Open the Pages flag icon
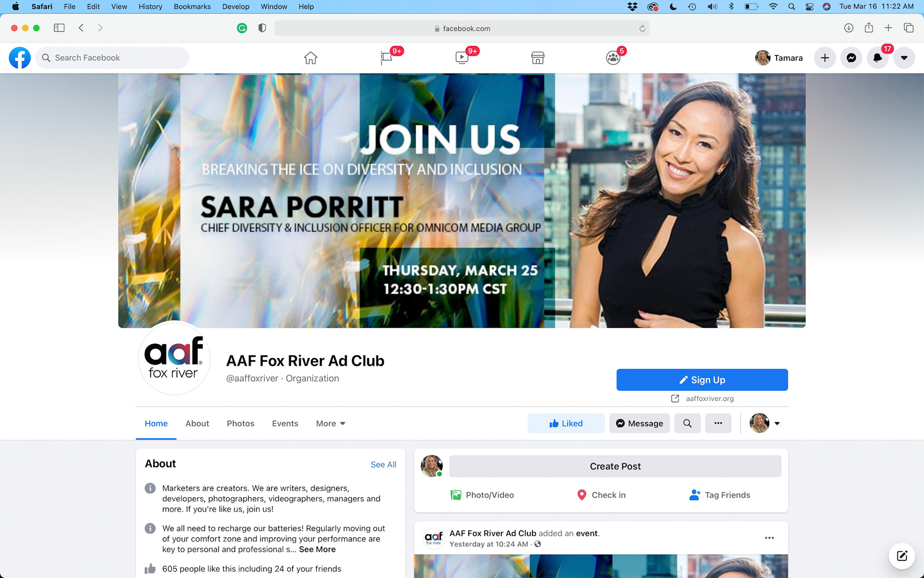924x578 pixels. (386, 58)
